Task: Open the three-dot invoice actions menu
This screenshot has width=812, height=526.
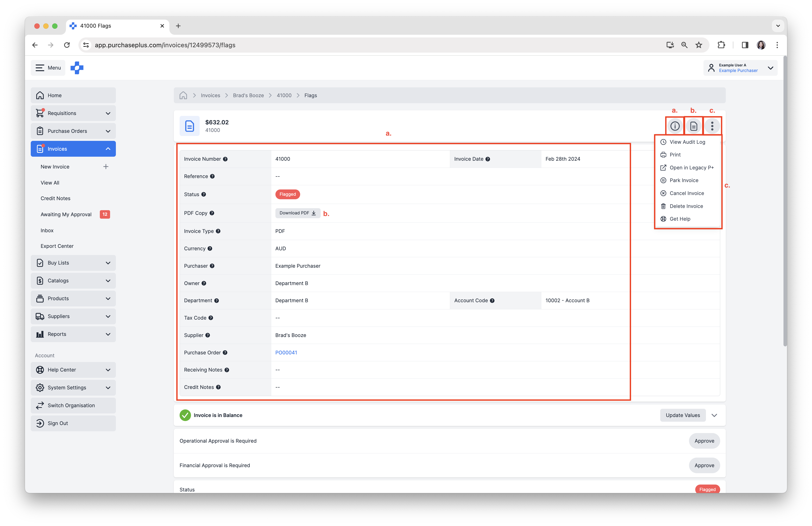Action: point(712,126)
